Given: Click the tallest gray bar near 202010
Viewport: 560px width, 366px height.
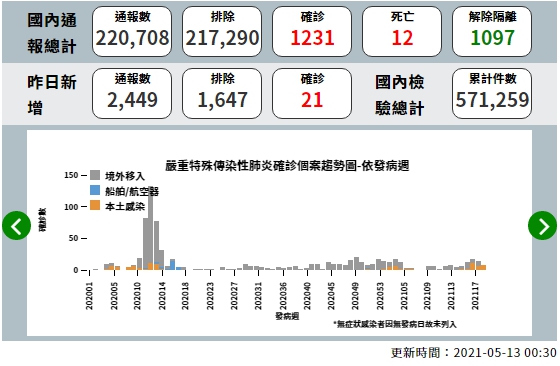Looking at the screenshot, I should (x=151, y=229).
